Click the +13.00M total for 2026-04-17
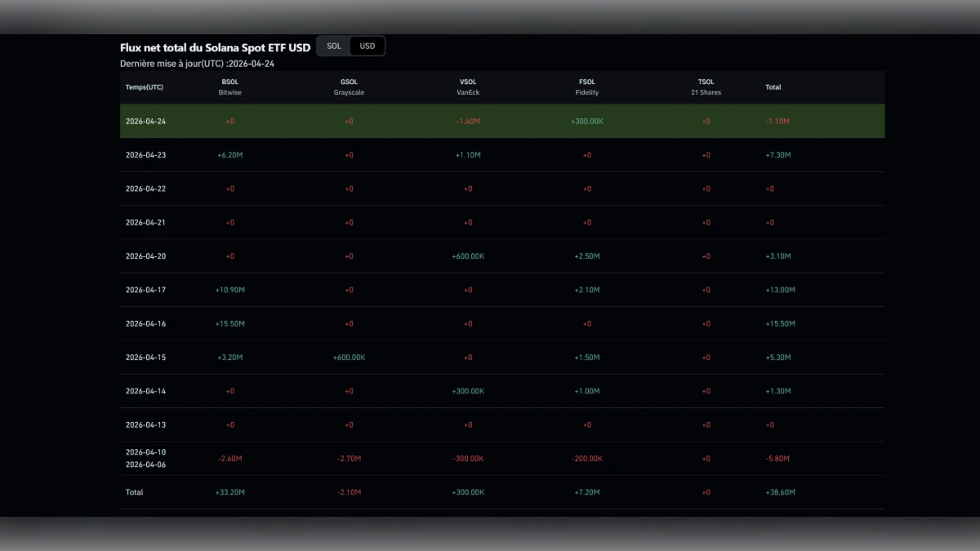Image resolution: width=980 pixels, height=551 pixels. pos(779,290)
